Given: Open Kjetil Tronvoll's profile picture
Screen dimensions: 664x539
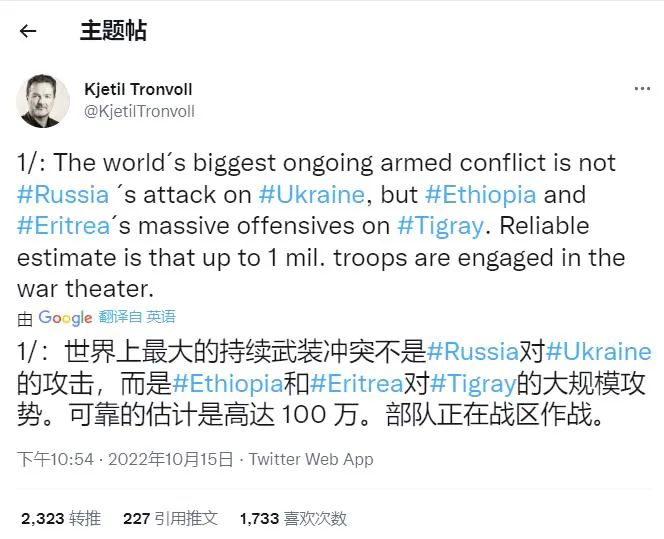Looking at the screenshot, I should coord(43,101).
